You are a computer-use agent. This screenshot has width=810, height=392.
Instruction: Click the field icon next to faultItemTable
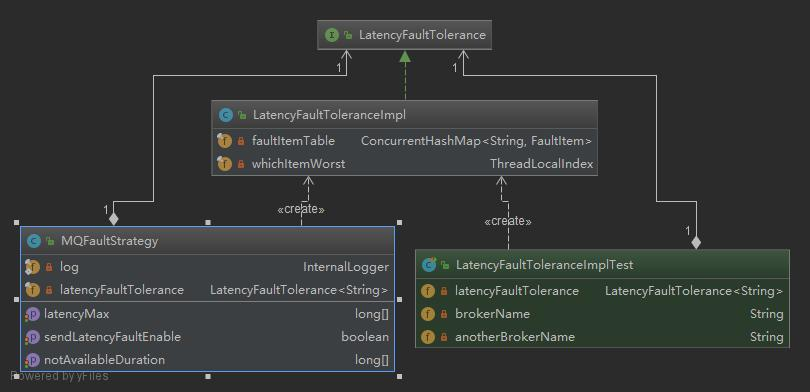point(224,141)
